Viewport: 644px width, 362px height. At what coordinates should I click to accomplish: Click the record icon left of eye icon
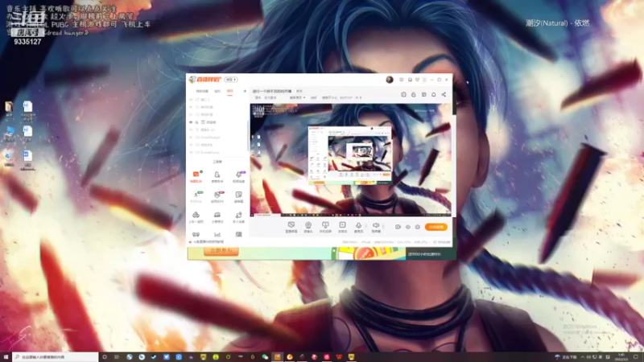click(398, 227)
